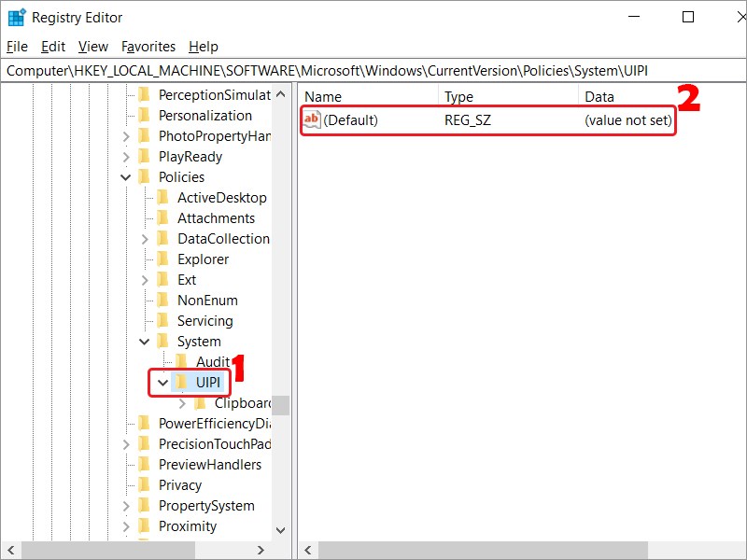
Task: Open the Edit menu
Action: (53, 47)
